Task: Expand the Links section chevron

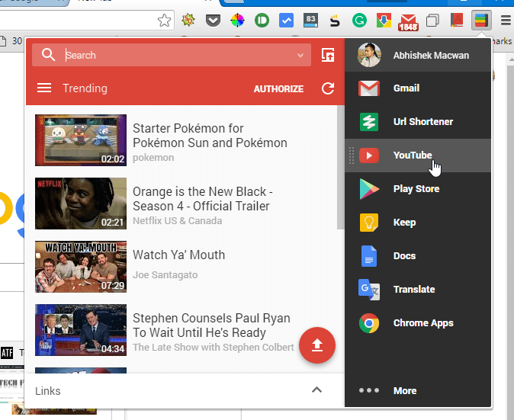Action: (316, 390)
